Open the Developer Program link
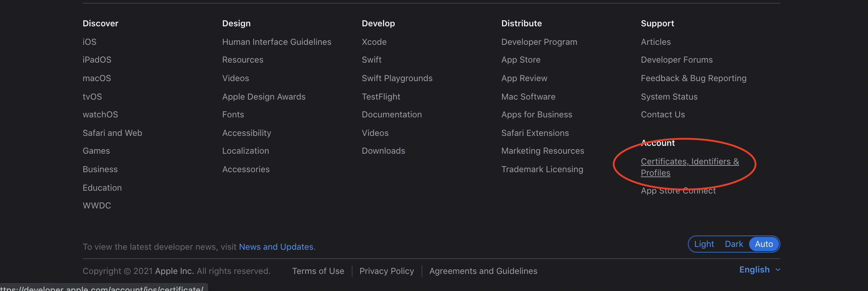The image size is (868, 291). tap(539, 42)
